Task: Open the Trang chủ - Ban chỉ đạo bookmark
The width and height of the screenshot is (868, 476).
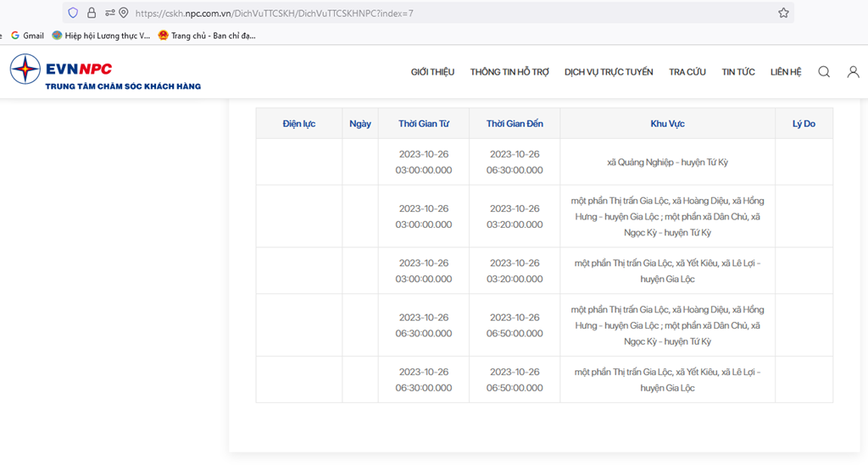Action: (x=207, y=36)
